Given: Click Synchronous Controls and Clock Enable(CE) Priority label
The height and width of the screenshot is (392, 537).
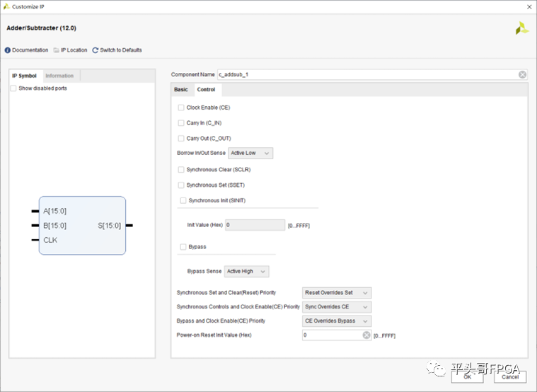Looking at the screenshot, I should point(238,306).
